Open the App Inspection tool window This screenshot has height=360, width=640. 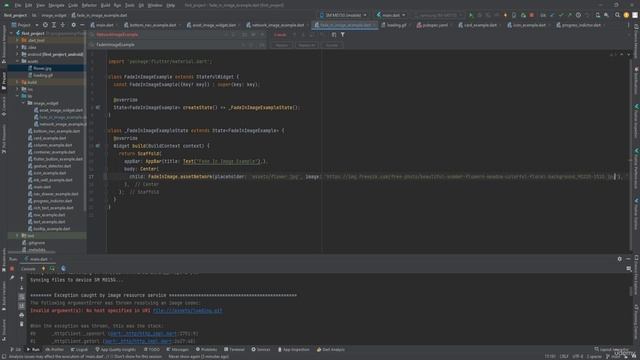click(x=293, y=349)
